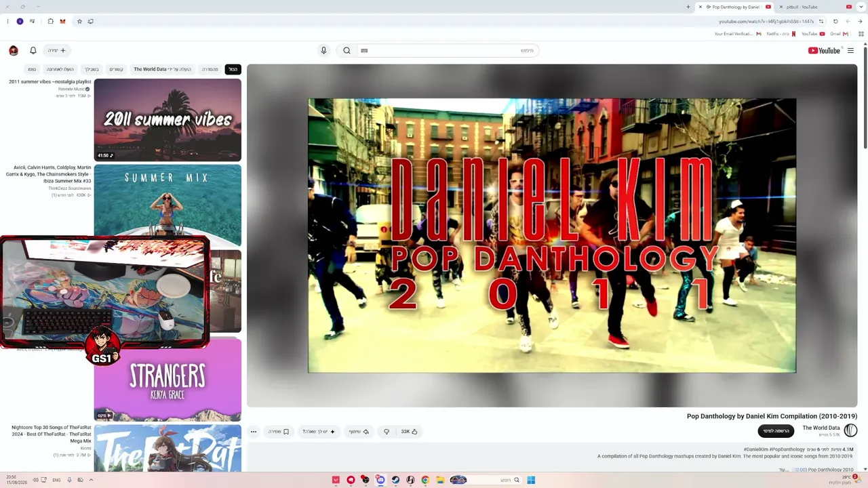Open '2011 summer vibes ~nostalgia playlist' title

[50, 82]
